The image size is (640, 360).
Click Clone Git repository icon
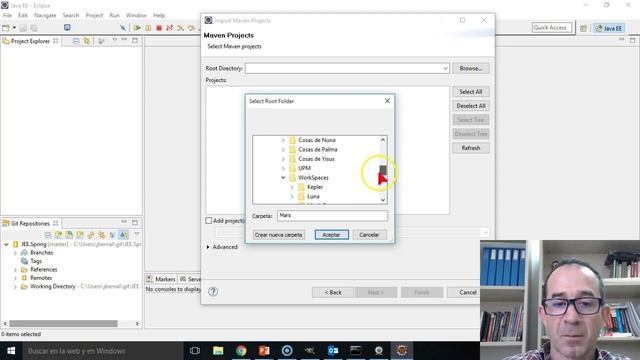tap(69, 235)
